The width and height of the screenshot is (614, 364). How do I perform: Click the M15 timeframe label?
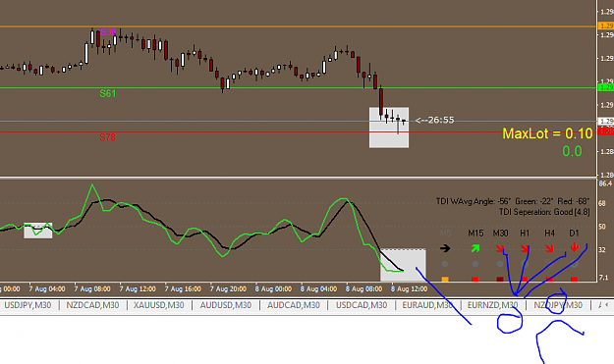tap(475, 234)
